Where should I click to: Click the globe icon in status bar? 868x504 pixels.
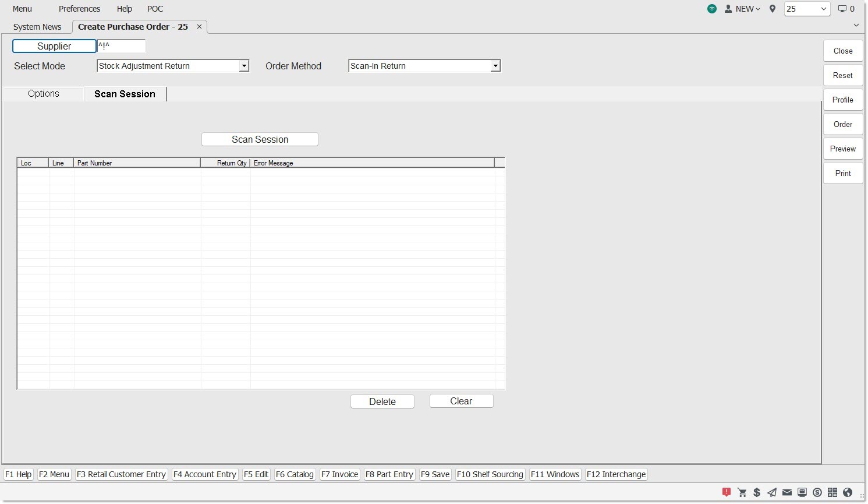click(848, 492)
